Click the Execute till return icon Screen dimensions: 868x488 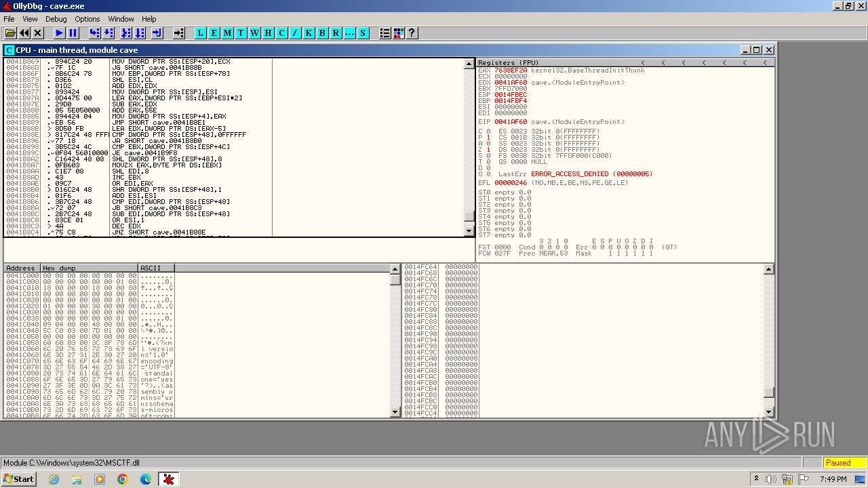(x=157, y=33)
